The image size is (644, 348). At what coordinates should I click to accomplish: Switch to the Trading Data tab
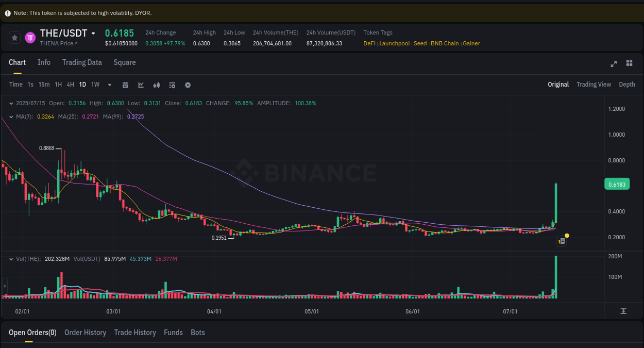tap(82, 62)
